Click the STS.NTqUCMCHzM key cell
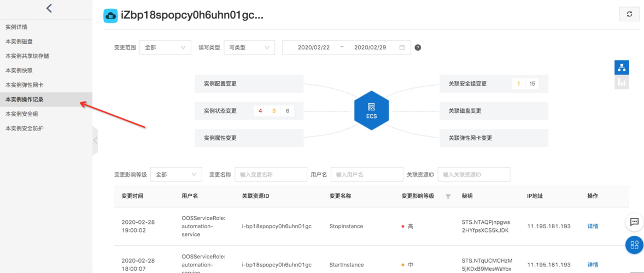Viewport: 644px width, 273px height. (487, 265)
